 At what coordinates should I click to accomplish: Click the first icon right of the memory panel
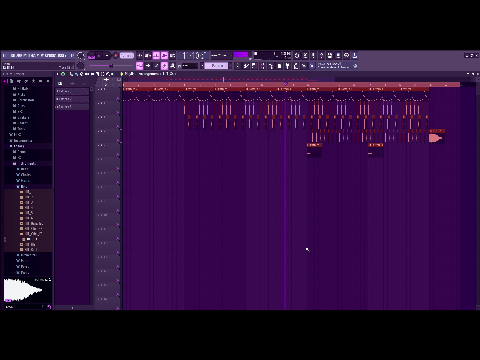pyautogui.click(x=297, y=55)
